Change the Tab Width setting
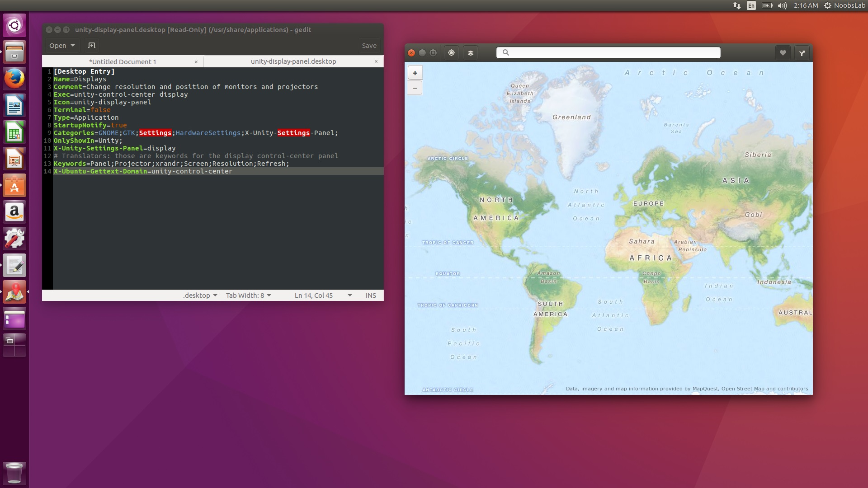The width and height of the screenshot is (868, 488). coord(248,295)
